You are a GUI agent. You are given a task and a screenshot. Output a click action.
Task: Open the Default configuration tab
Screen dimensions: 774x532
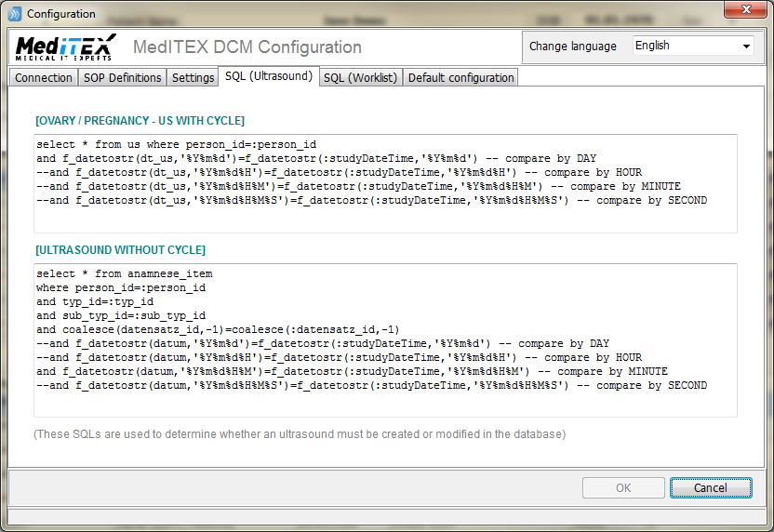tap(460, 77)
